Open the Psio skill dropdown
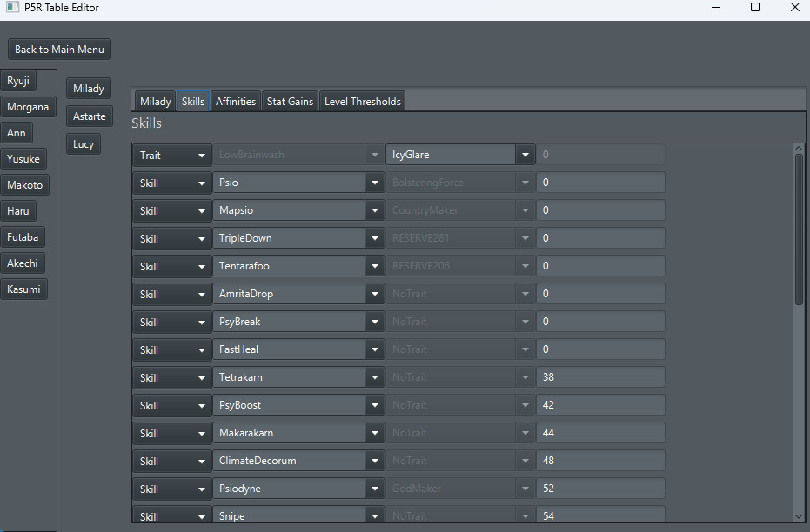 coord(374,183)
